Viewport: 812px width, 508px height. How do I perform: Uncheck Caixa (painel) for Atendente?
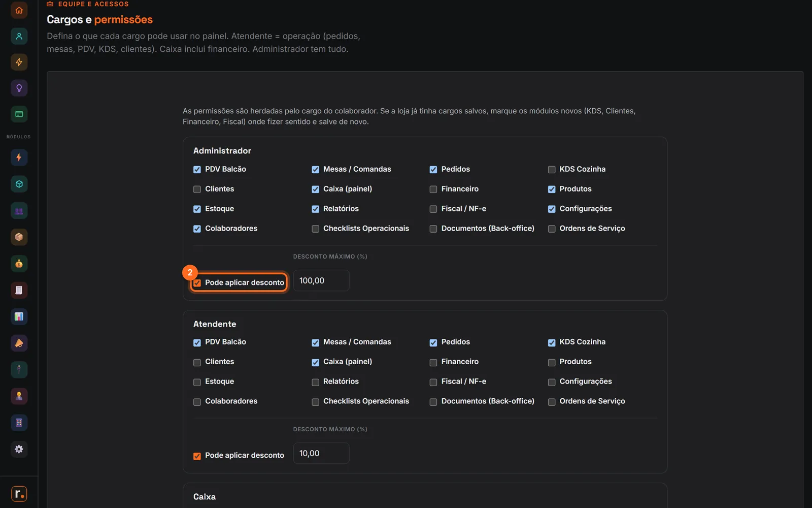pyautogui.click(x=315, y=363)
